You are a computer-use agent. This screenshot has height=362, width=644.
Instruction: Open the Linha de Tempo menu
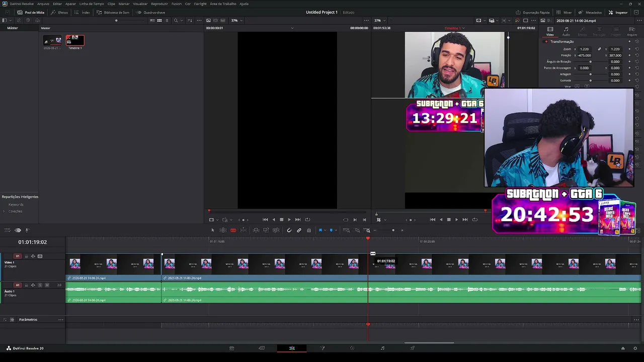point(92,4)
